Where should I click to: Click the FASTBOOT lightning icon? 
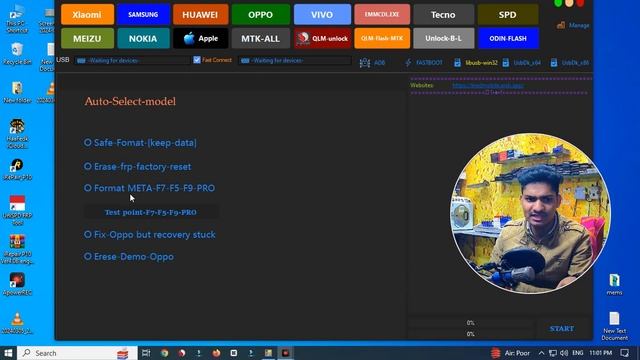tap(408, 62)
